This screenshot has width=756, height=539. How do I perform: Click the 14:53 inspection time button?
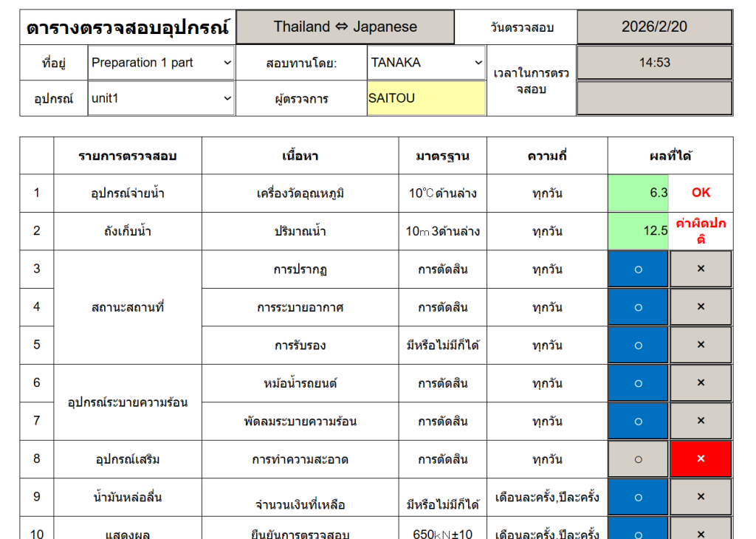pyautogui.click(x=654, y=63)
